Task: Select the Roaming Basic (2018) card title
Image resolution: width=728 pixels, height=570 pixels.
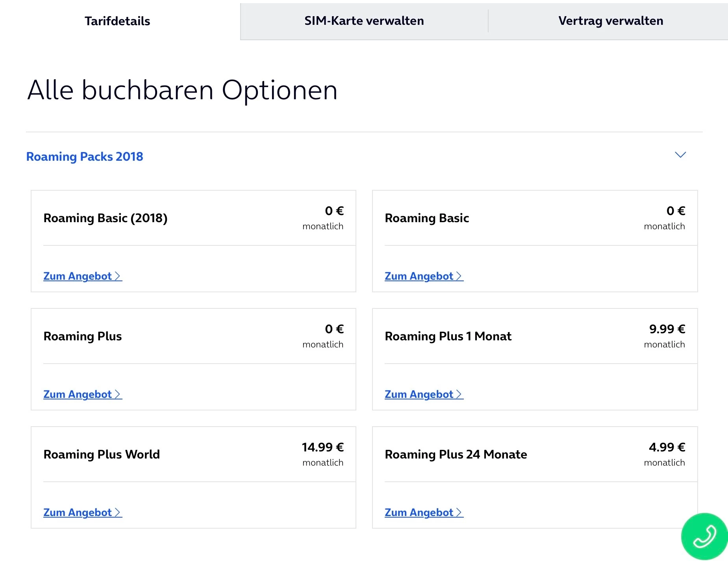Action: [105, 218]
